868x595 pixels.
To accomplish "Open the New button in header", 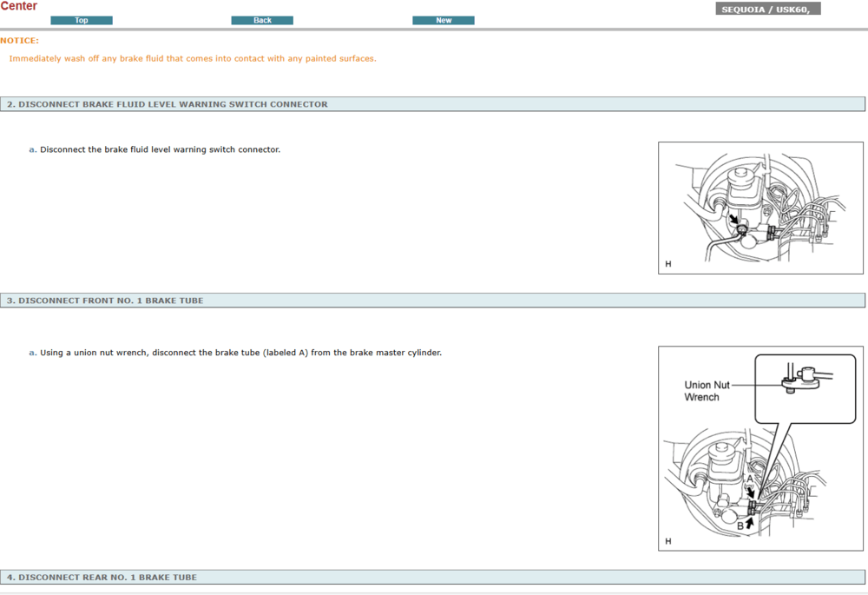I will [x=443, y=20].
